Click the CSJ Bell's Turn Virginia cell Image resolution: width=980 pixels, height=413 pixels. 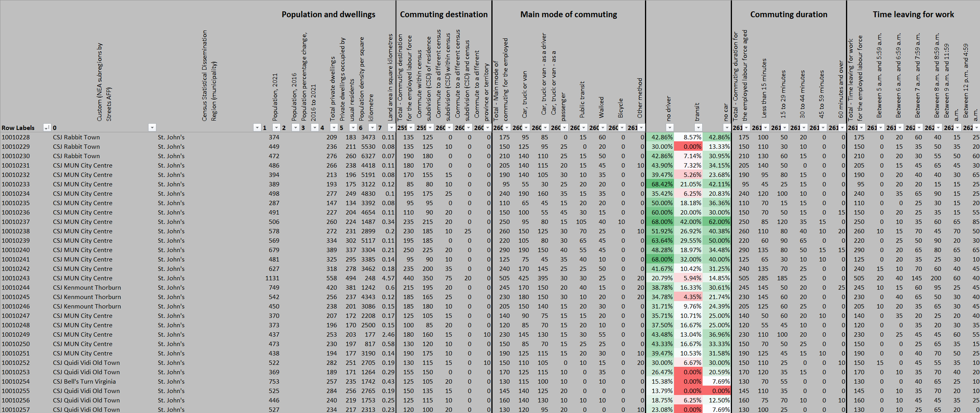coord(84,382)
